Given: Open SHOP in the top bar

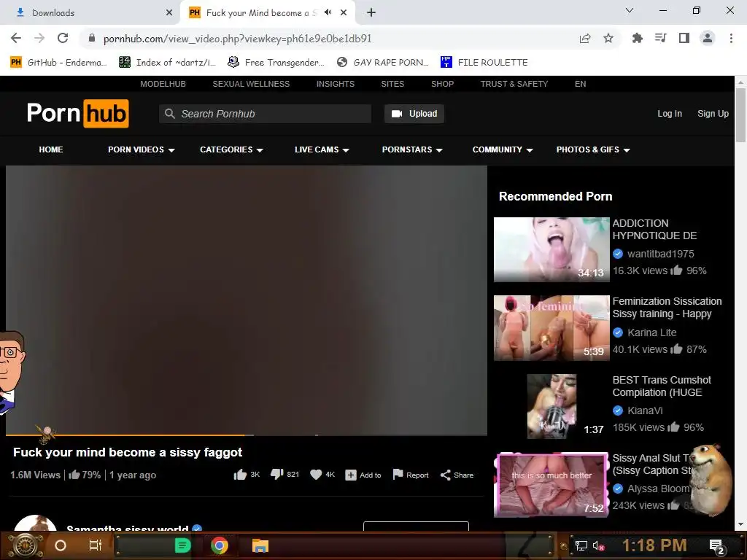Looking at the screenshot, I should 443,84.
